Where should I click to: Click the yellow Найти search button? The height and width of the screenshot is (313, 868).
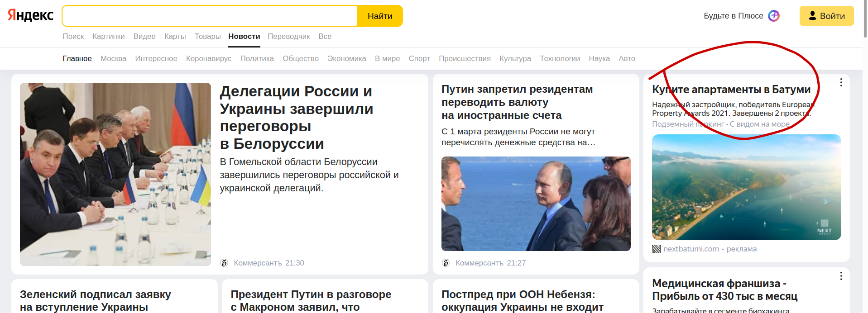click(380, 16)
